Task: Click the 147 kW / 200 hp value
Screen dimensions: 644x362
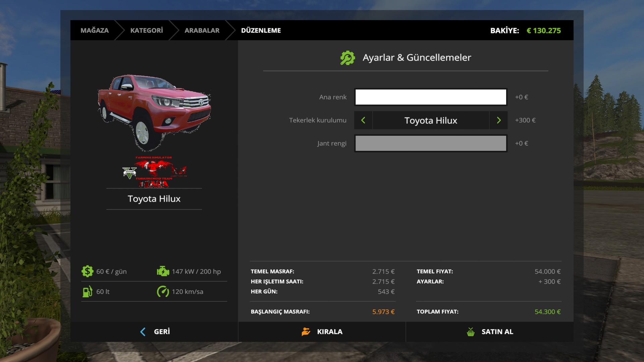Action: point(196,271)
